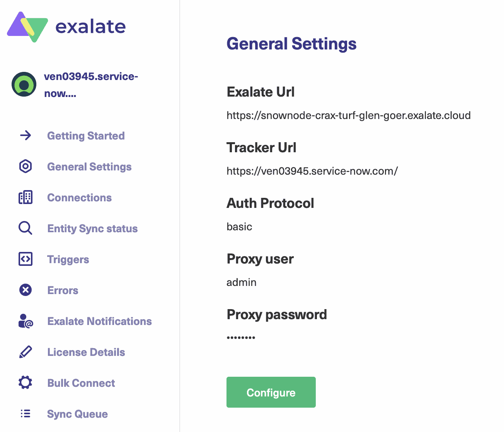Select the Triggers code-brackets icon

[25, 259]
